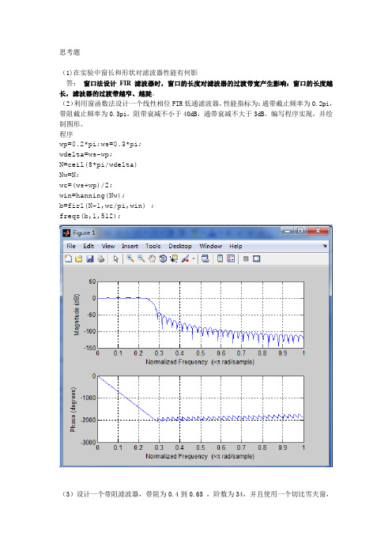Insert a Colorbar using the toolbar icon
Screen dimensions: 392x555
click(x=220, y=259)
